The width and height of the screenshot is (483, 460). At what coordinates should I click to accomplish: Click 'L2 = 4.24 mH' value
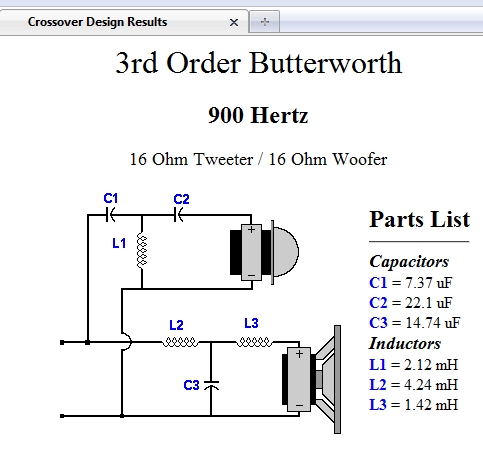click(x=414, y=385)
